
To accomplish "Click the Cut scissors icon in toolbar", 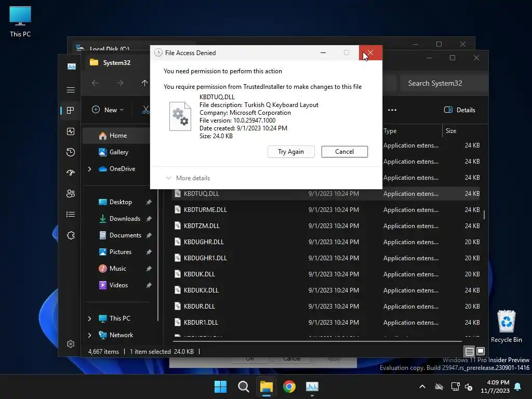I will (x=145, y=110).
